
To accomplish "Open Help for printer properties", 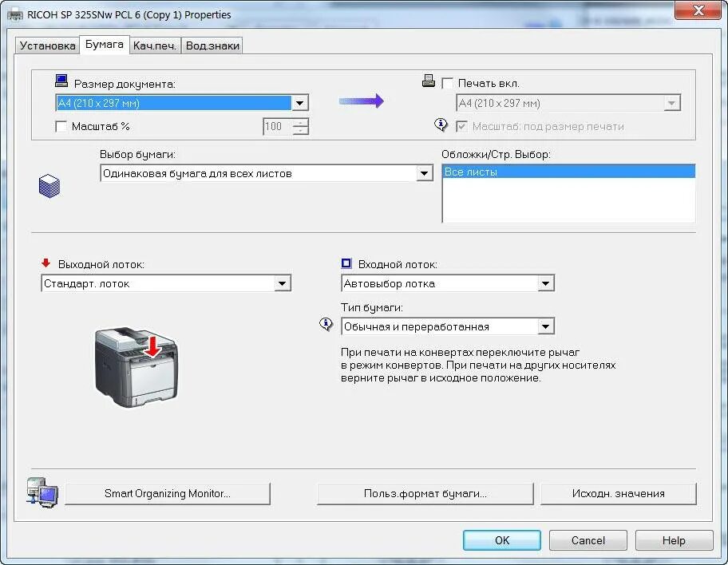I will pos(674,540).
